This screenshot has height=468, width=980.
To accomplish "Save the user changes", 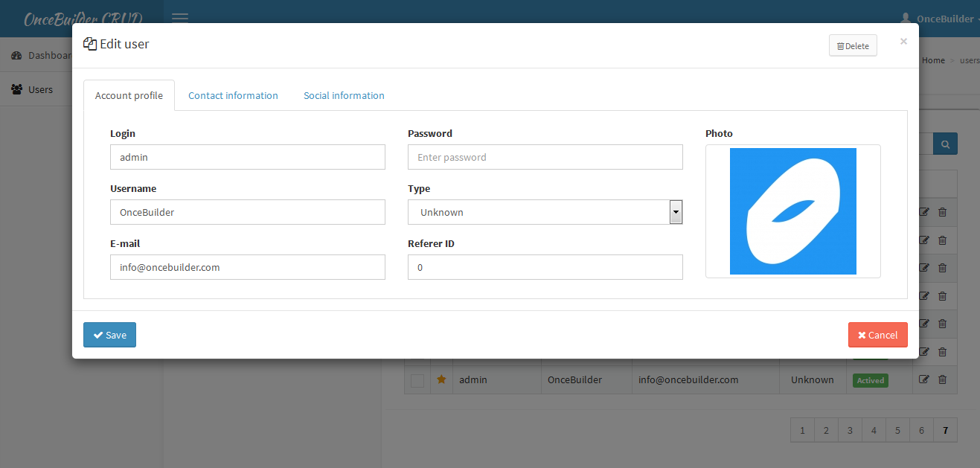I will [x=109, y=335].
